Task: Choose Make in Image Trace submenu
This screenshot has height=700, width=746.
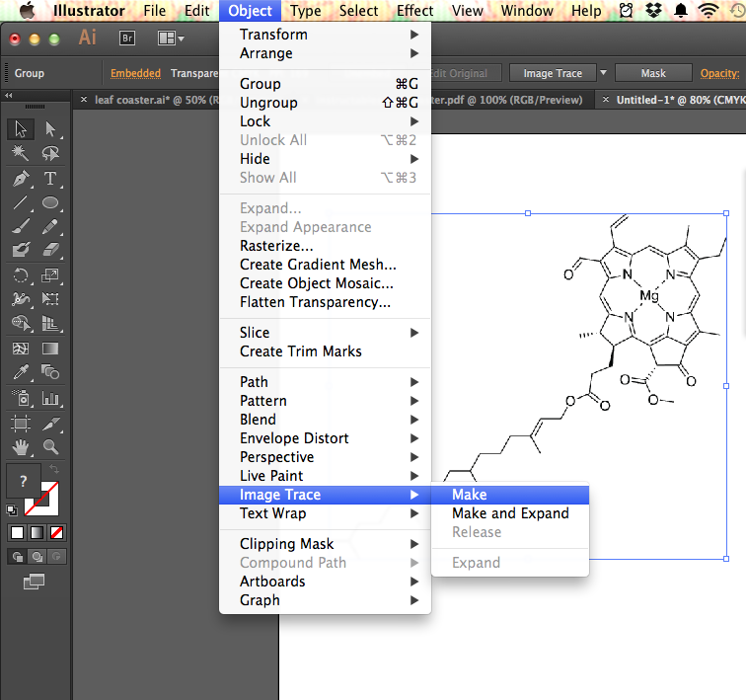Action: [x=510, y=495]
